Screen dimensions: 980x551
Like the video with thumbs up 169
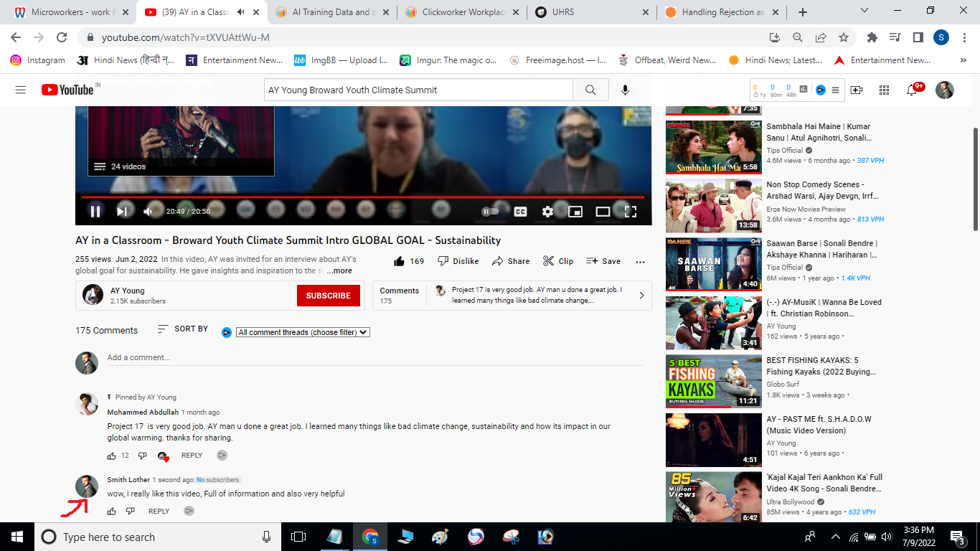[409, 261]
